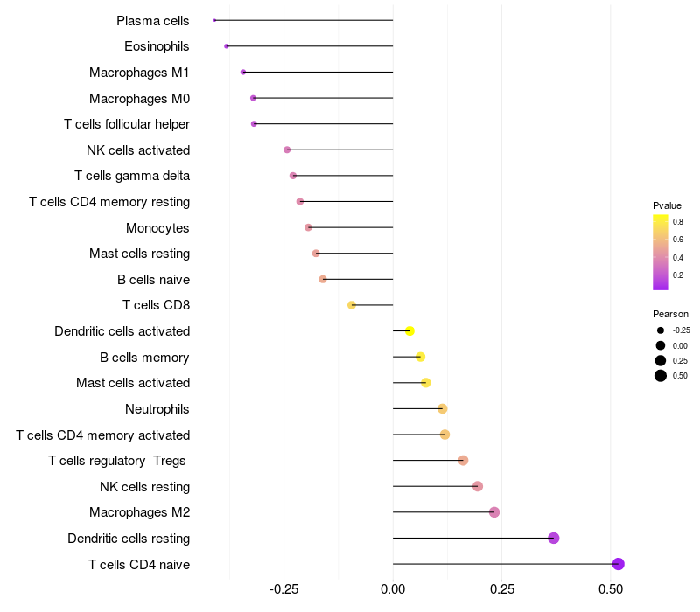Click the Eosinophils data point

[227, 45]
